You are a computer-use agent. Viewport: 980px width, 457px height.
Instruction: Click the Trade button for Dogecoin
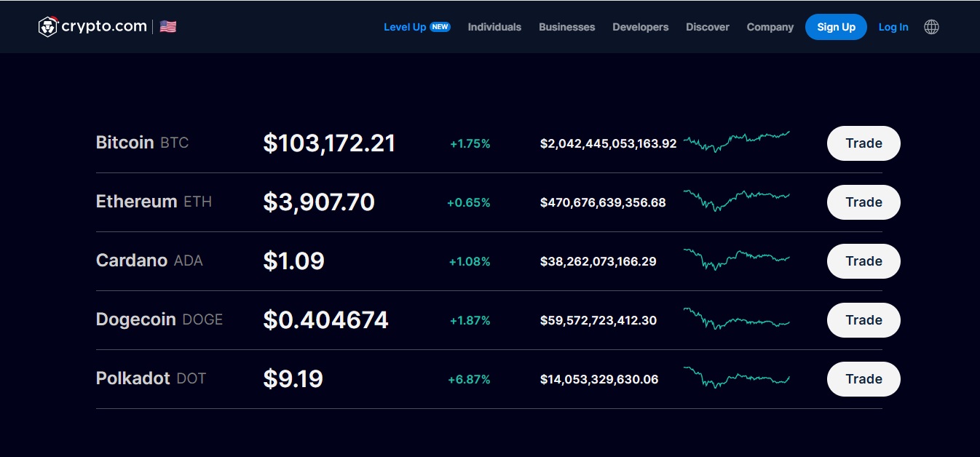click(864, 320)
